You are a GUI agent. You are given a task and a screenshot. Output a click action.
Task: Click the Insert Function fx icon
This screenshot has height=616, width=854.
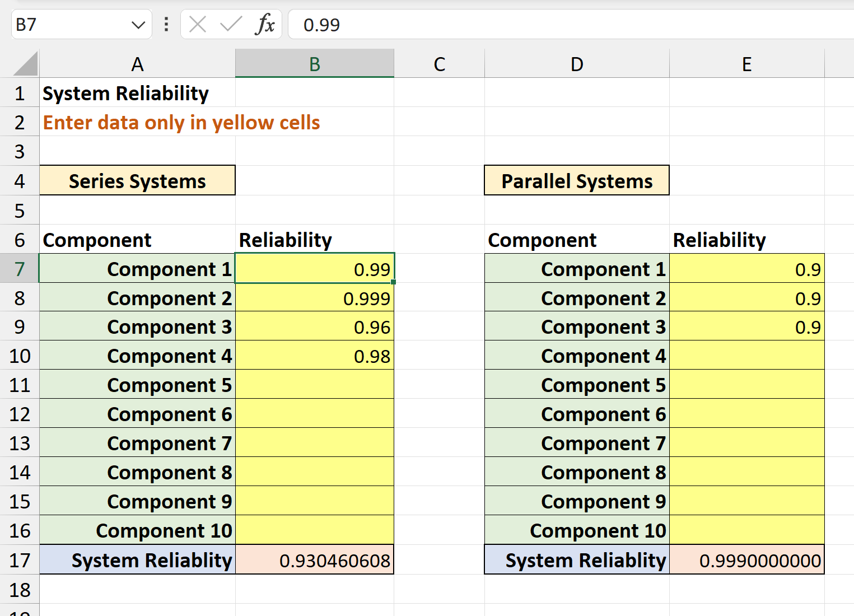point(265,25)
